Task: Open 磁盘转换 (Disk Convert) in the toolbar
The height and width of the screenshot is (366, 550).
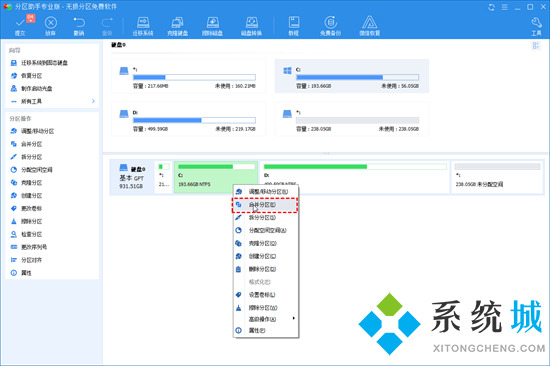Action: pyautogui.click(x=251, y=26)
